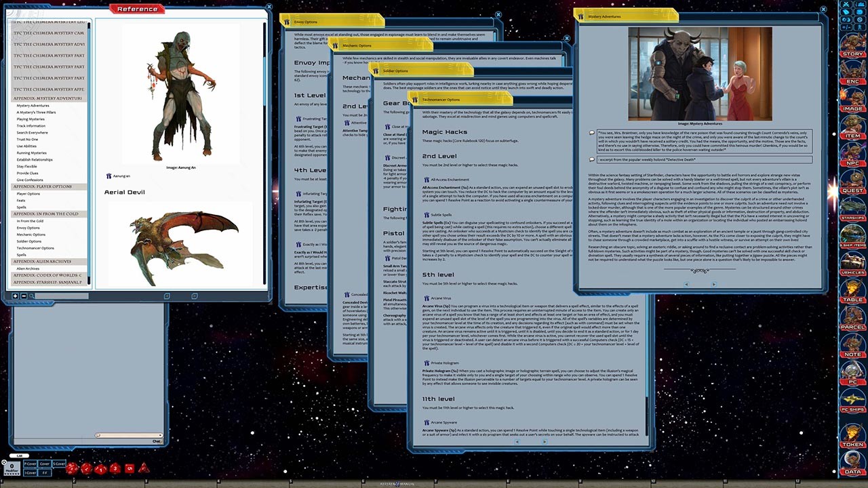Click the dot track under the Modifier box

click(x=12, y=474)
